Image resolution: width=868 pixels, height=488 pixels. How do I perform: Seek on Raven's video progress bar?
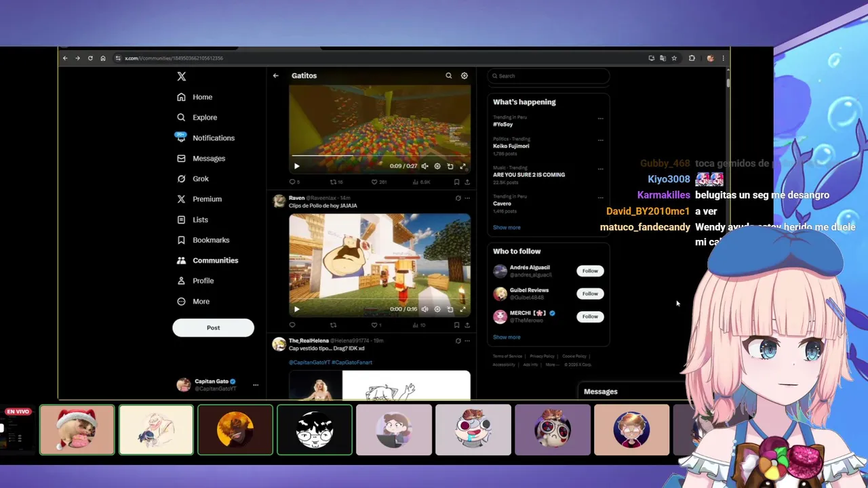tap(380, 299)
